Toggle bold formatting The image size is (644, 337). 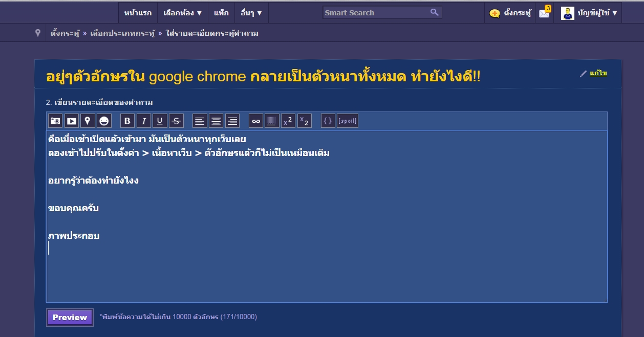tap(127, 121)
